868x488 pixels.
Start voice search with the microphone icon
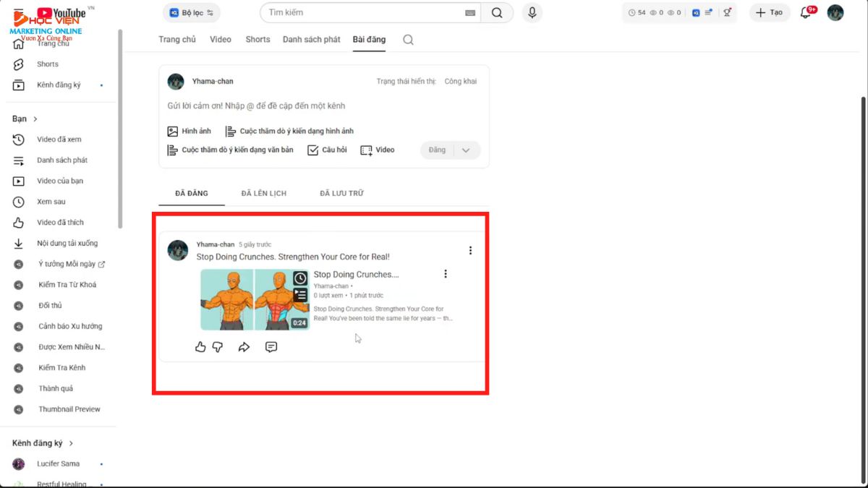[x=532, y=12]
